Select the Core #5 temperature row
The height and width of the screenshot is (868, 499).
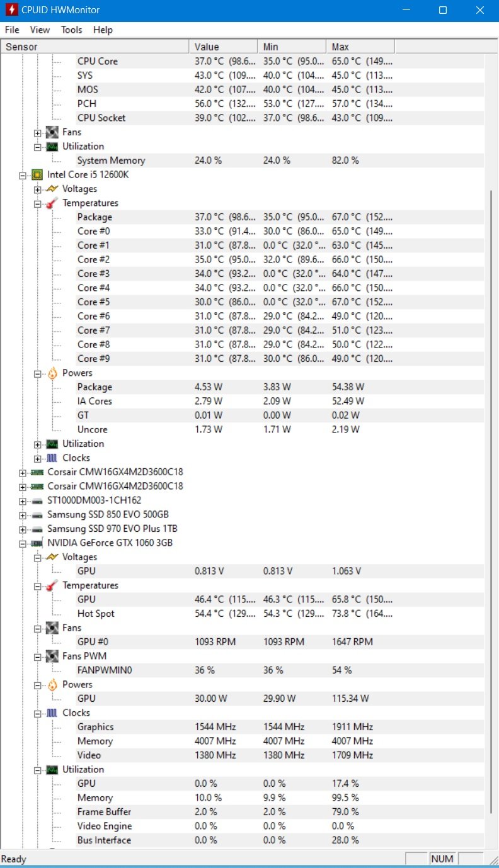279,302
